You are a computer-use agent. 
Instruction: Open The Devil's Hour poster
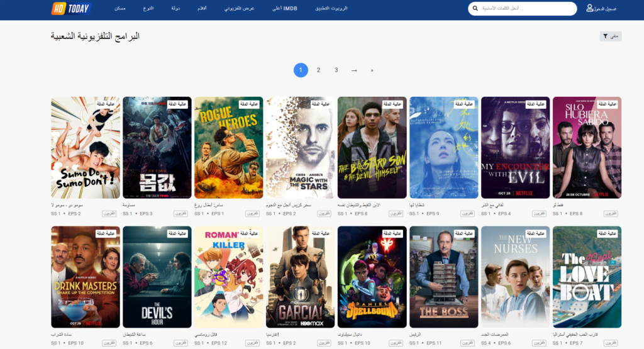click(x=157, y=277)
